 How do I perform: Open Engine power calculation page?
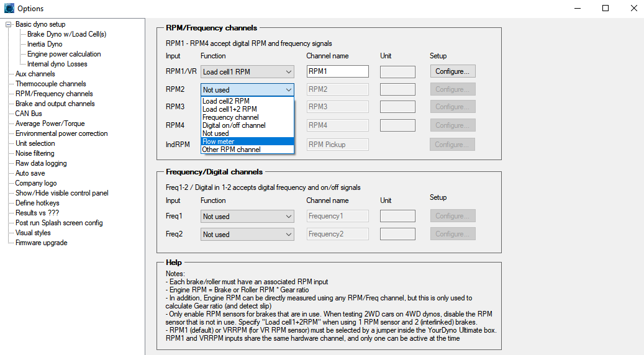click(x=64, y=54)
